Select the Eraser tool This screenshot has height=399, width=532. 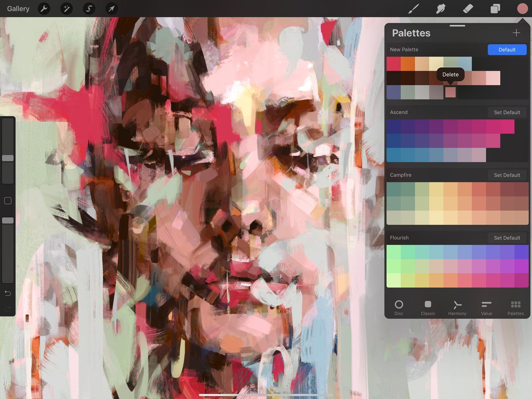click(468, 8)
